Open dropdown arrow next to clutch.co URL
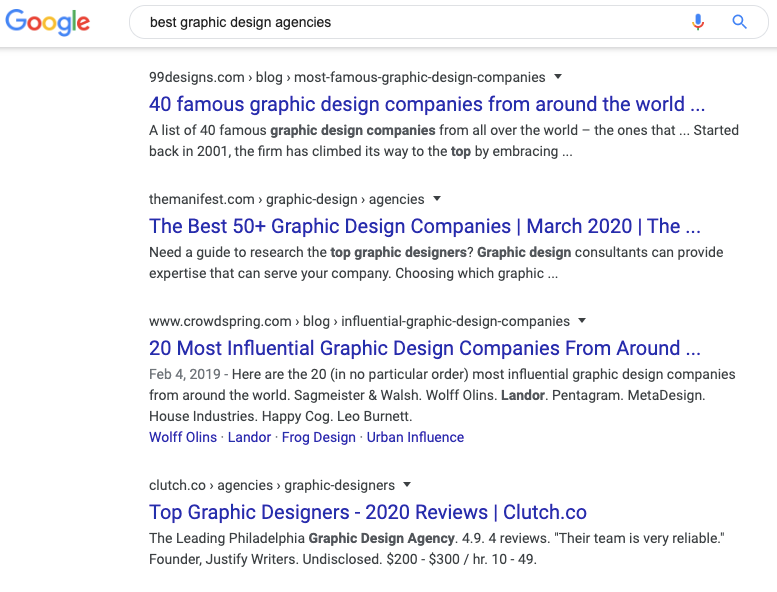The width and height of the screenshot is (777, 592). [x=407, y=484]
